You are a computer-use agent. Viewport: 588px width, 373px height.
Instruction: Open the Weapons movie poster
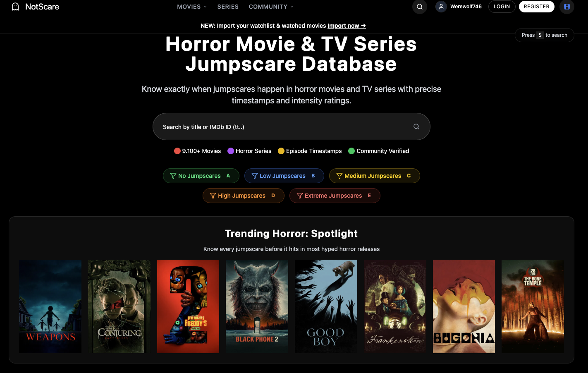tap(50, 306)
